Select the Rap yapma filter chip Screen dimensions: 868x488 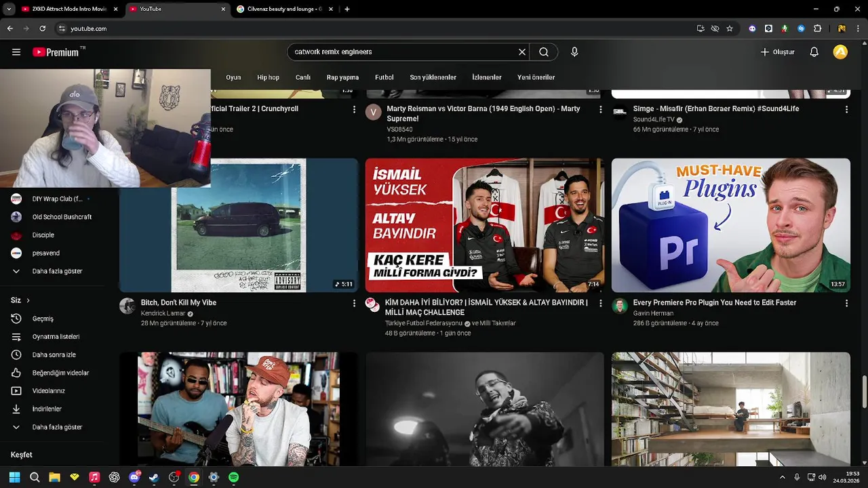[x=342, y=77]
